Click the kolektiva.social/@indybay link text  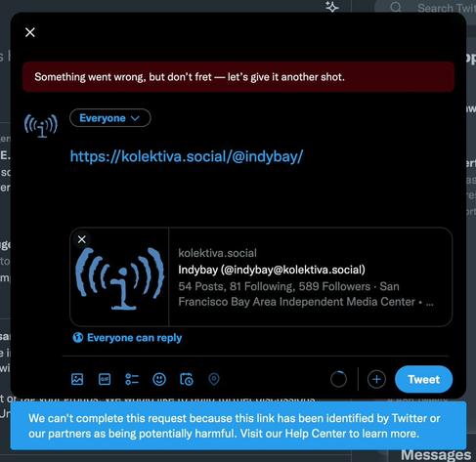tap(187, 156)
